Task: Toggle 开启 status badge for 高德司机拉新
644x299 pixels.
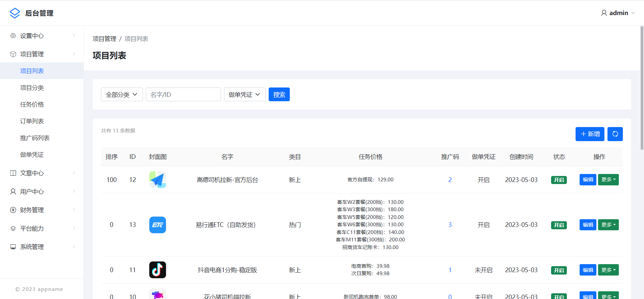Action: [559, 180]
